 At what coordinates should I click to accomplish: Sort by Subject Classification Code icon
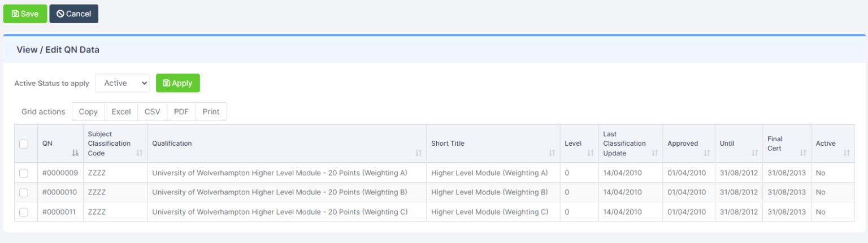(x=140, y=153)
